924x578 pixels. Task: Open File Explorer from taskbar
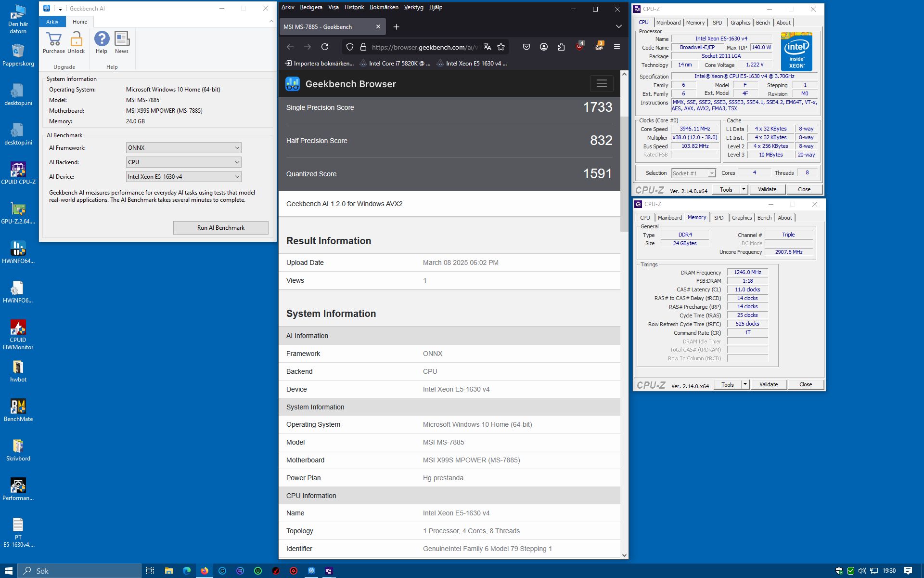tap(169, 571)
